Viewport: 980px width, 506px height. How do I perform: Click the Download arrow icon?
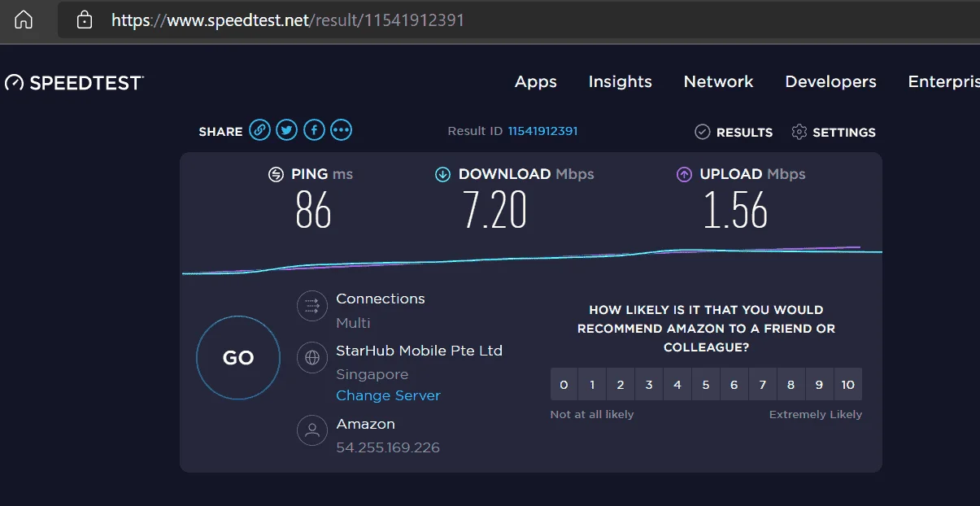click(x=442, y=174)
